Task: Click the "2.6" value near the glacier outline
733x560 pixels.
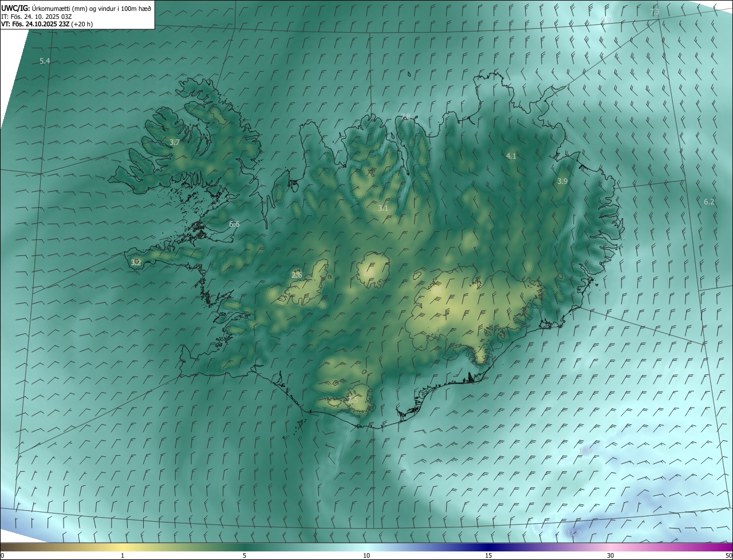Action: pos(297,275)
